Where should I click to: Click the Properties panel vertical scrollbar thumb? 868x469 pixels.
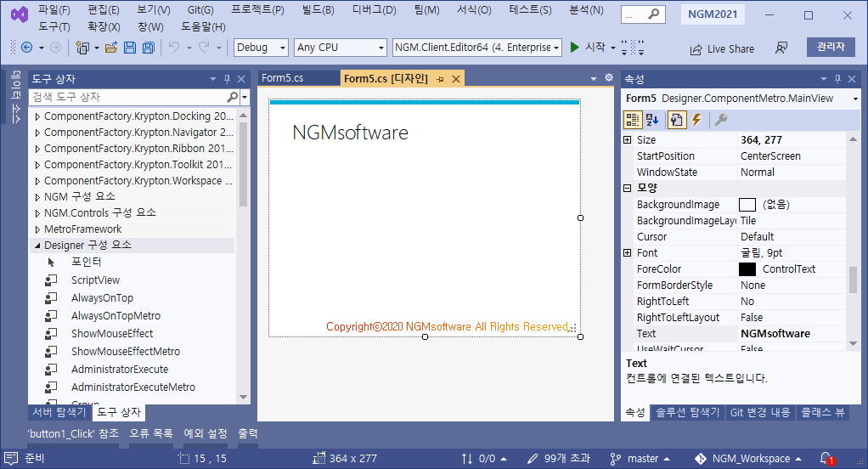tap(853, 280)
